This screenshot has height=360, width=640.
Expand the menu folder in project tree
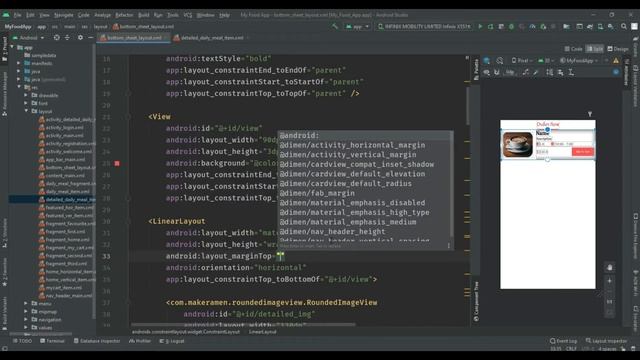[x=26, y=304]
